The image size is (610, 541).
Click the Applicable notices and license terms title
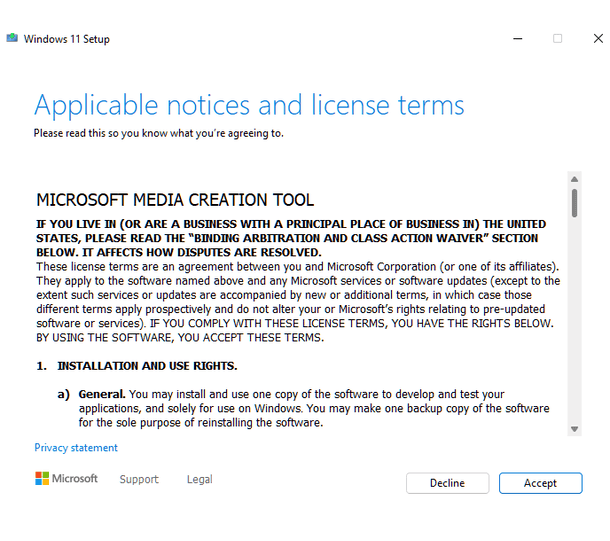coord(249,105)
